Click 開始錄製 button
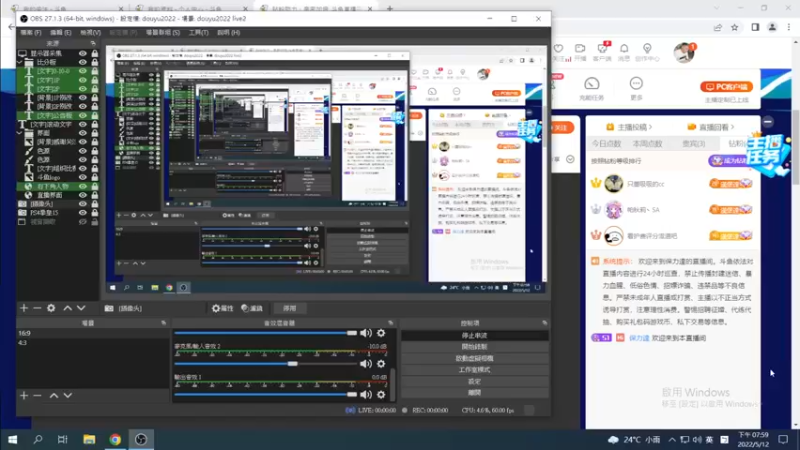The width and height of the screenshot is (800, 450). (x=474, y=347)
